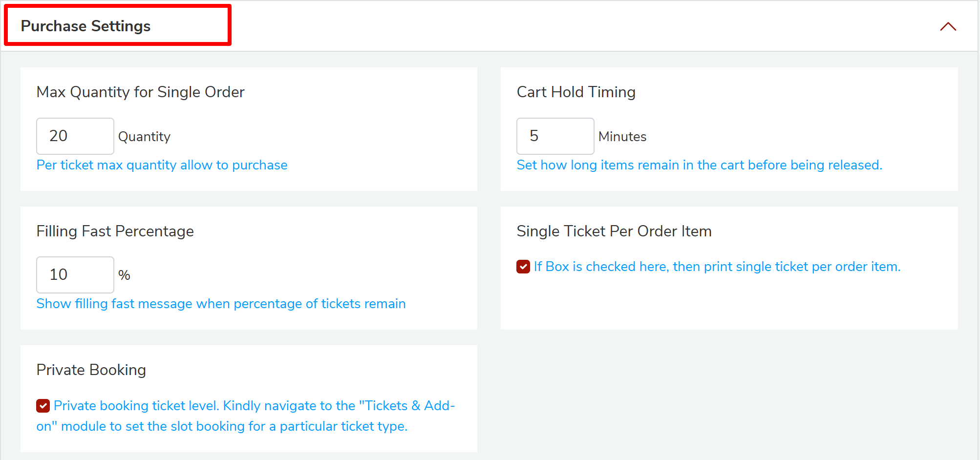The height and width of the screenshot is (460, 980).
Task: Click the Purchase Settings header title
Action: [85, 26]
